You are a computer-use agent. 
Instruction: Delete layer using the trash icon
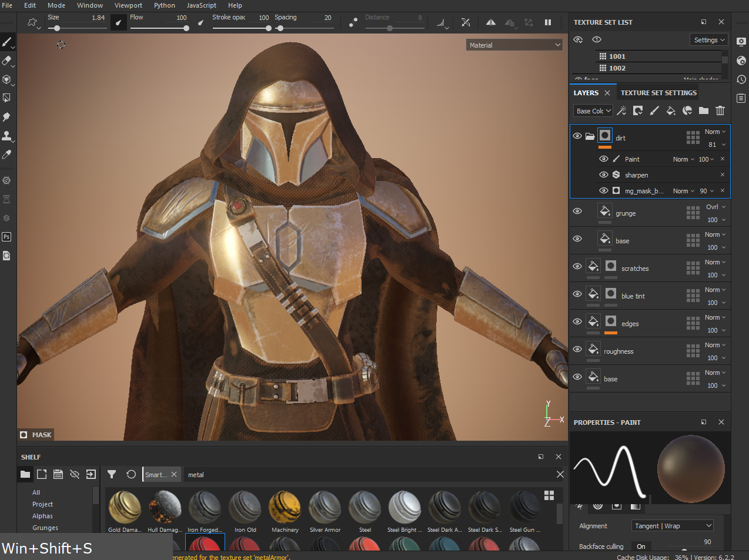[720, 110]
